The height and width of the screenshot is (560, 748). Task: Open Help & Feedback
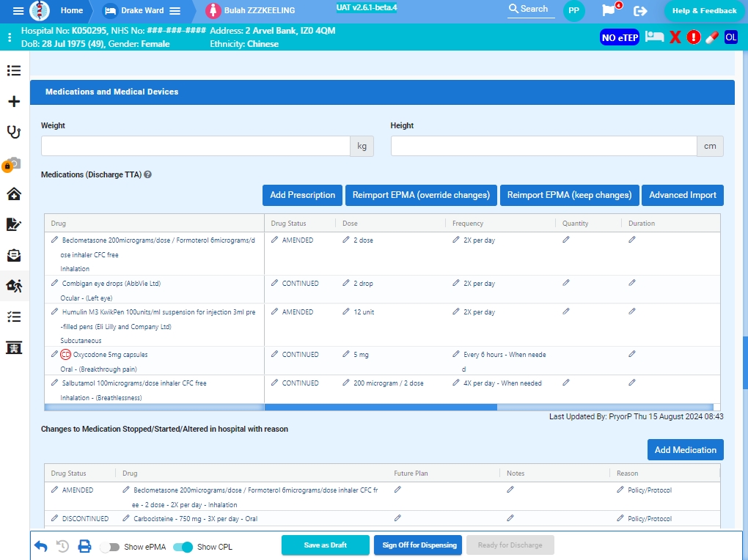[704, 10]
